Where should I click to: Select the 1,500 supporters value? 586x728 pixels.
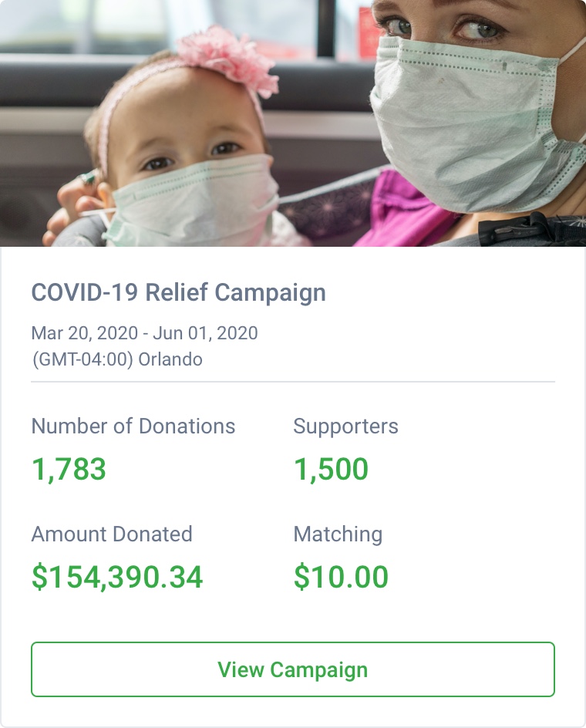tap(331, 469)
